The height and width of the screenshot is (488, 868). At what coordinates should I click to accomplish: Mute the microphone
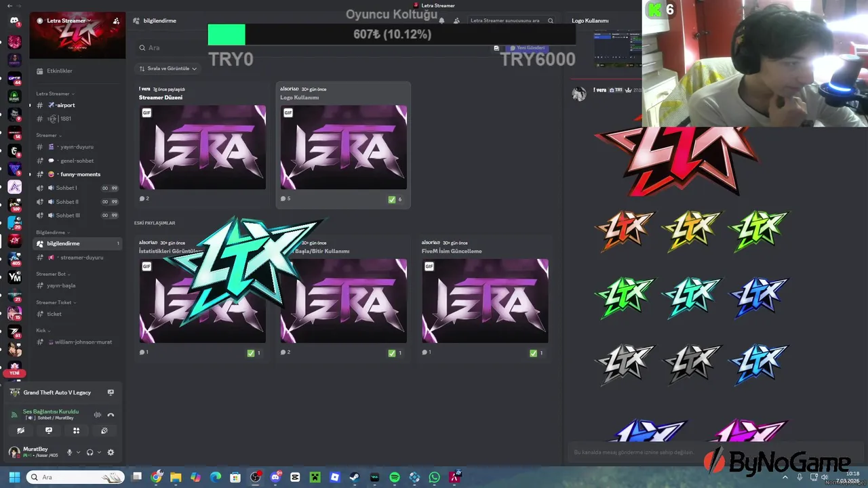tap(68, 453)
